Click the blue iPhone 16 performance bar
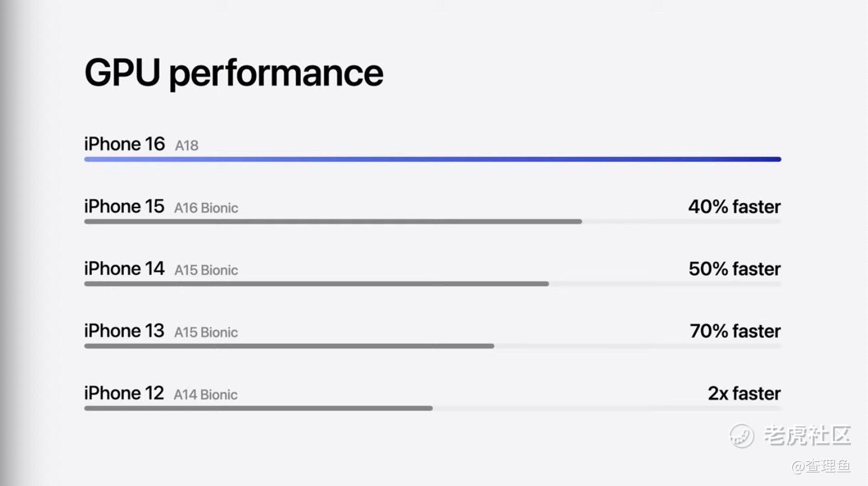The width and height of the screenshot is (868, 486). [x=432, y=159]
